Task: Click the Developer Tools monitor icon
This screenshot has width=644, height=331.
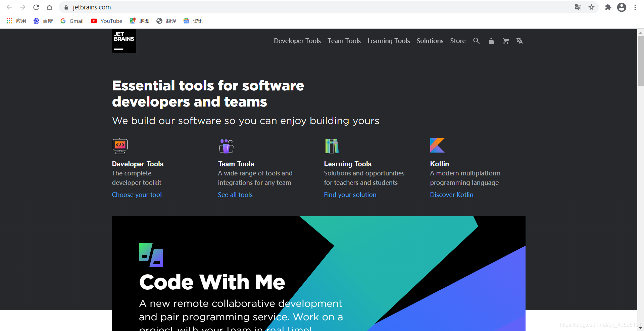Action: 120,146
